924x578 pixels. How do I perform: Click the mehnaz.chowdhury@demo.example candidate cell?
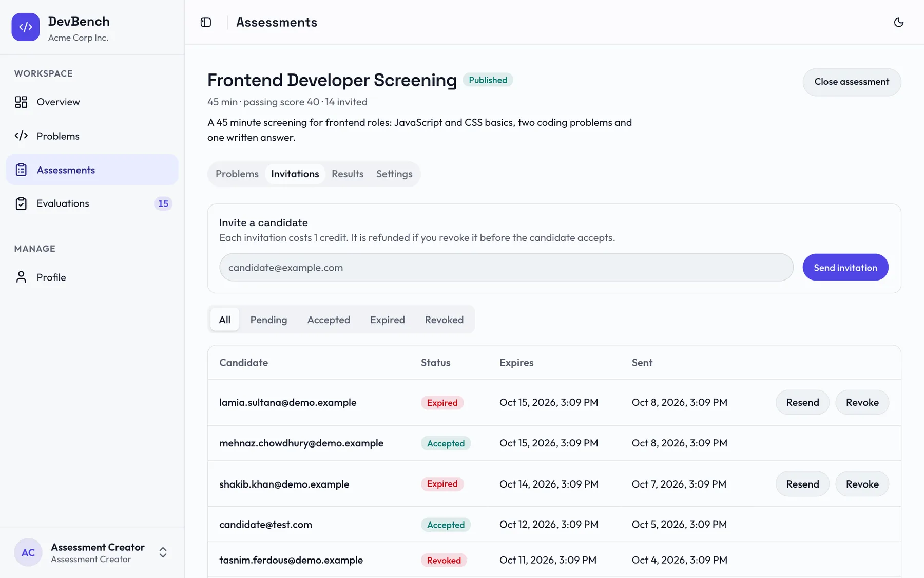coord(301,443)
